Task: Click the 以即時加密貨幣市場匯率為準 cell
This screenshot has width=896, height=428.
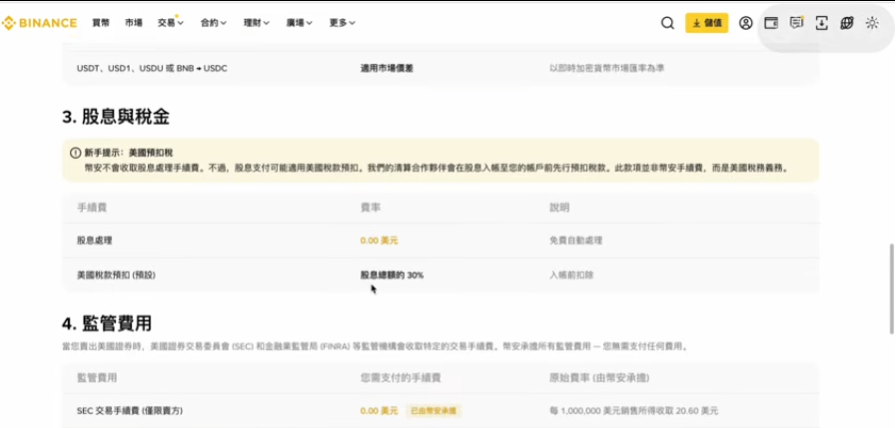Action: click(607, 68)
